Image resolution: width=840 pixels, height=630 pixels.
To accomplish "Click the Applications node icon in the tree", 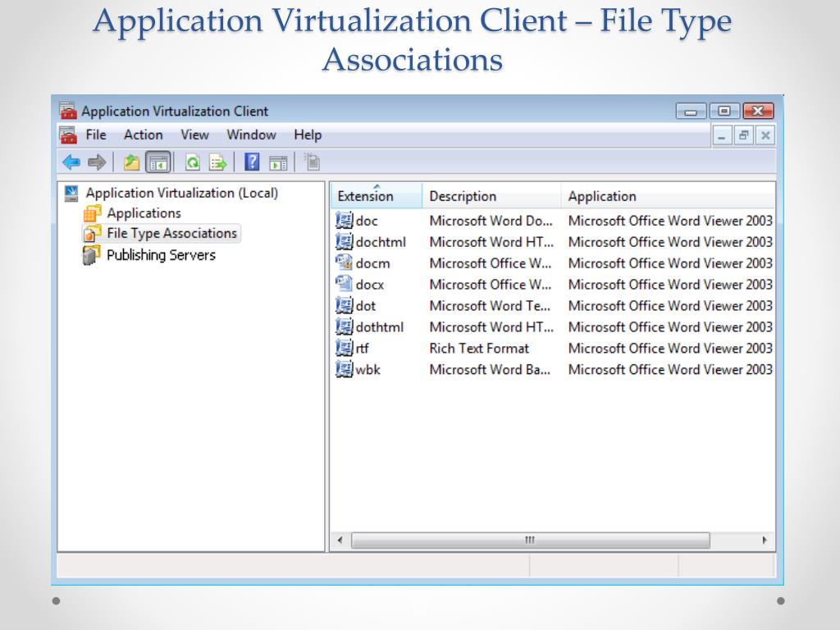I will point(92,213).
